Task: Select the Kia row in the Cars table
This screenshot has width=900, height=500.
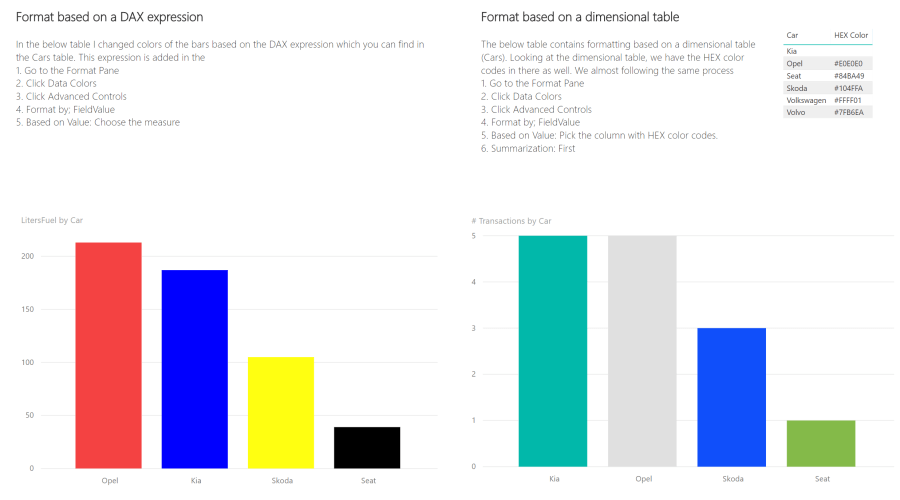Action: click(x=792, y=50)
